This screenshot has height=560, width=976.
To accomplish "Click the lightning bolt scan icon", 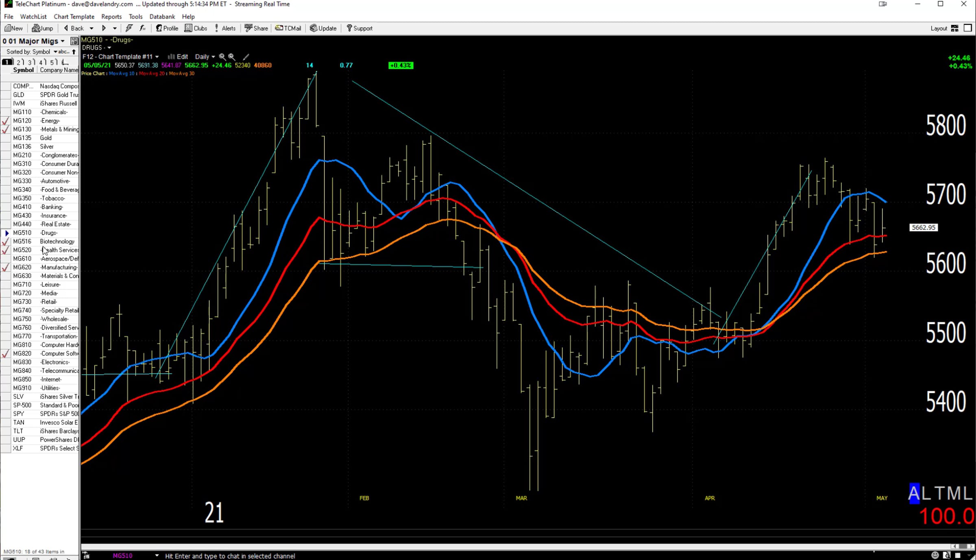I will pos(129,28).
